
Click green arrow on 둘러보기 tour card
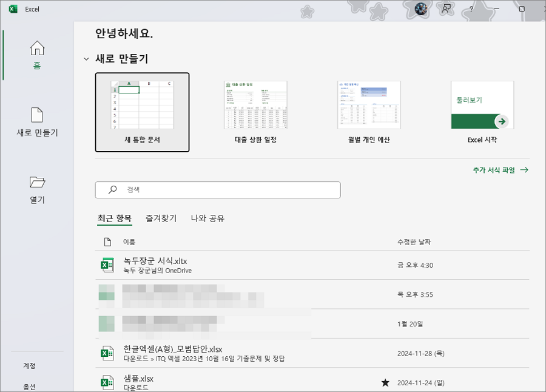coord(502,121)
